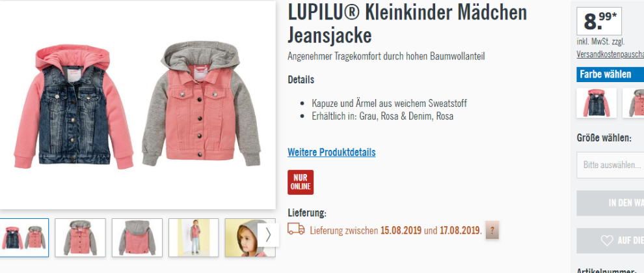This screenshot has height=273, width=644.
Task: Open the delivery info question mark
Action: 492,230
